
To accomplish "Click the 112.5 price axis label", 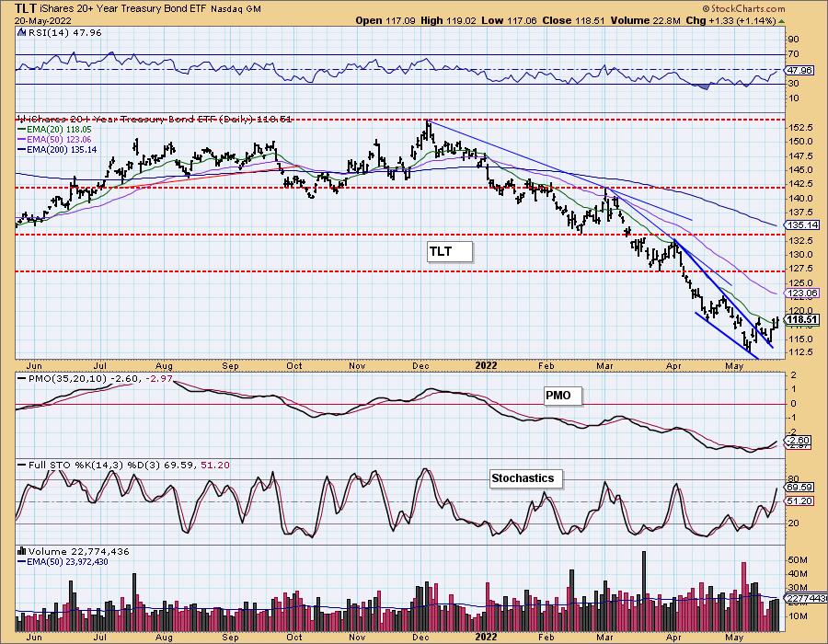I will coord(800,352).
